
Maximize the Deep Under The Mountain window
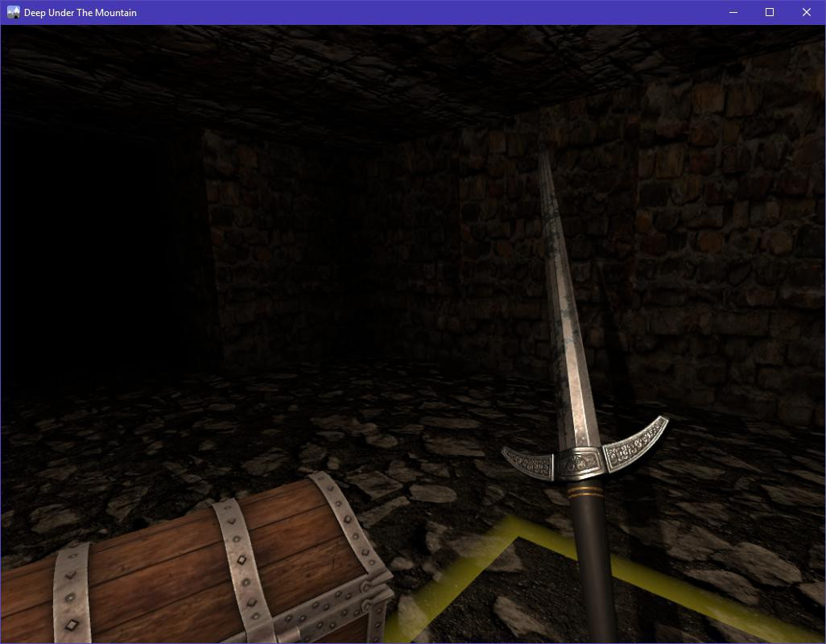point(770,12)
